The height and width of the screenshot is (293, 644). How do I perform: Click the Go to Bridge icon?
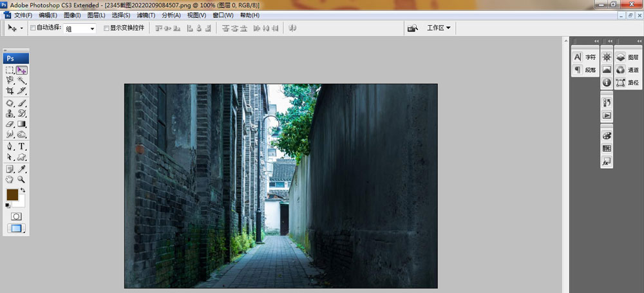[412, 28]
